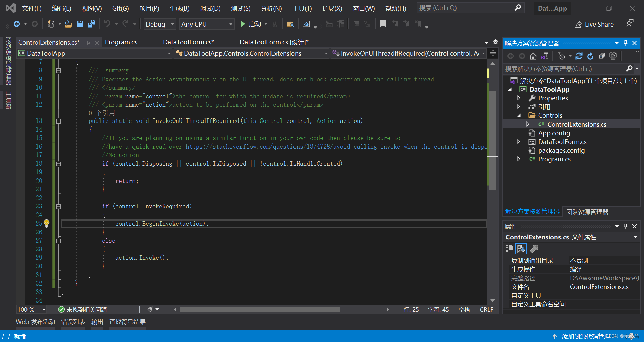644x342 pixels.
Task: Open the editor zoom level selector
Action: 31,309
